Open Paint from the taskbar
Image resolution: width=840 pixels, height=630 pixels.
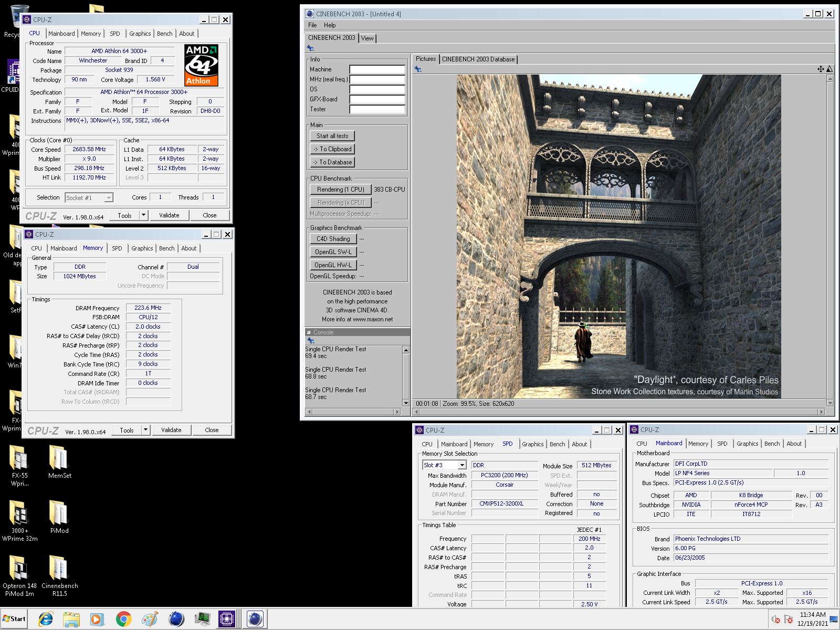point(150,619)
